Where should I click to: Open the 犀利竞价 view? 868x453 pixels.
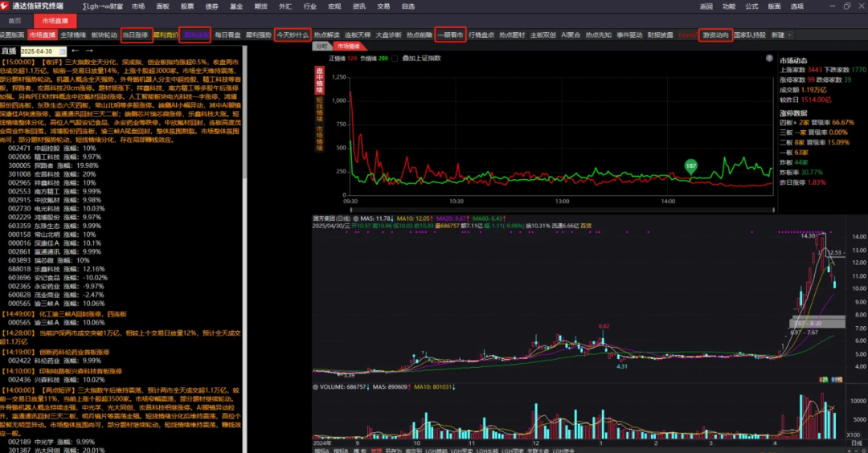tap(166, 35)
